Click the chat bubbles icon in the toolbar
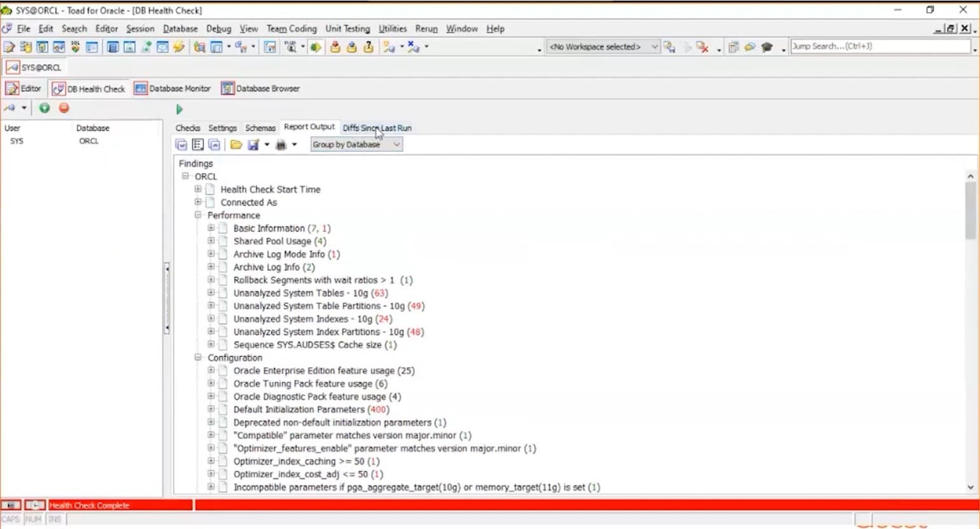The width and height of the screenshot is (980, 529). tap(750, 47)
